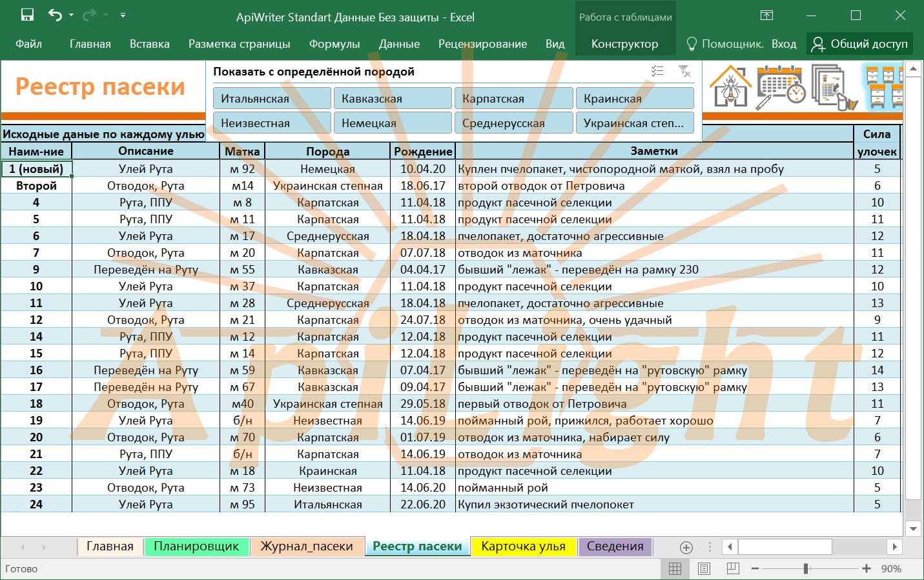This screenshot has width=924, height=580.
Task: Toggle multi-select mode in breed slicer
Action: (x=657, y=71)
